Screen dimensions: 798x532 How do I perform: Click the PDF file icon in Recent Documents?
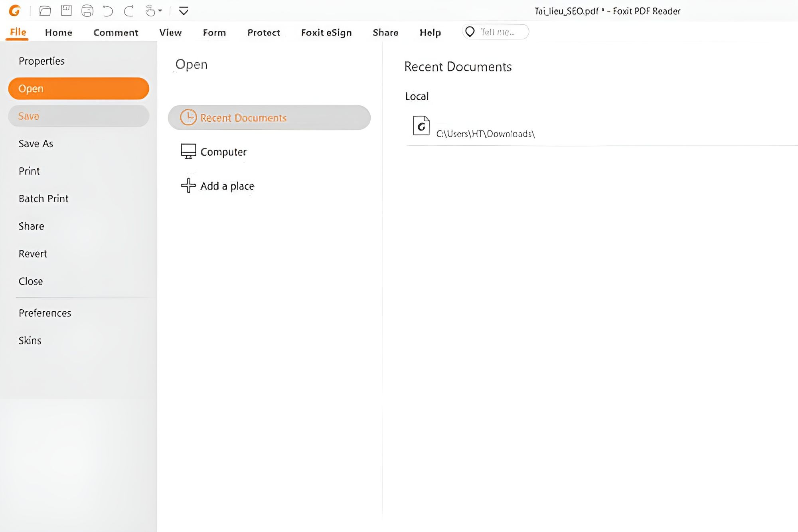point(421,126)
